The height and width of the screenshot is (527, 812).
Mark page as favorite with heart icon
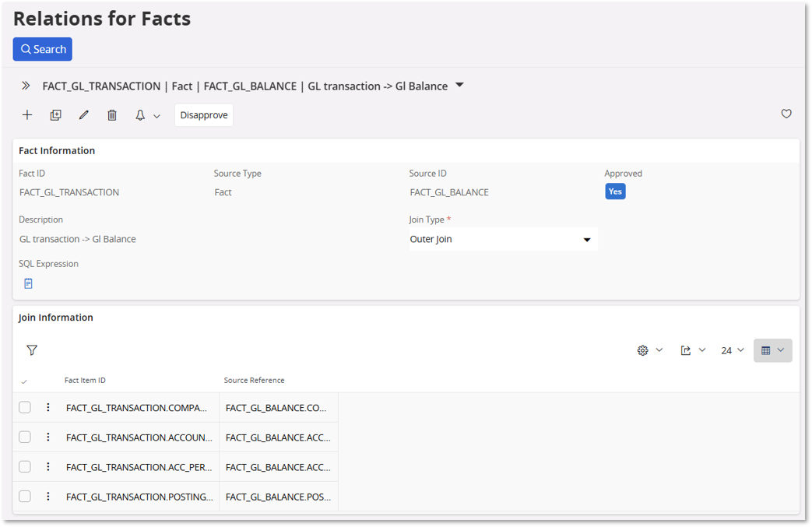point(786,114)
